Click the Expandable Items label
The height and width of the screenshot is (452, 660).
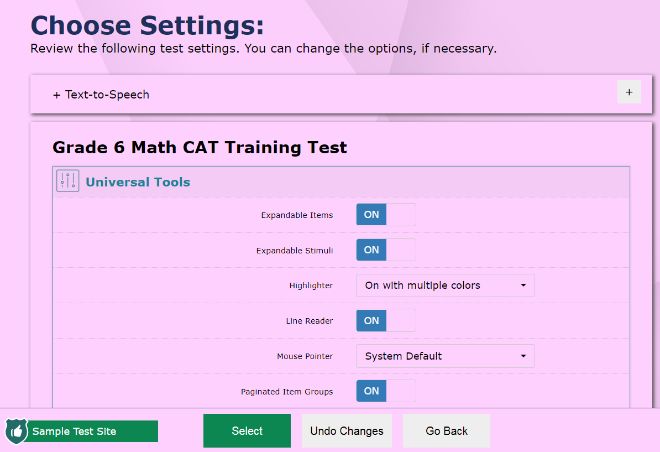tap(297, 215)
